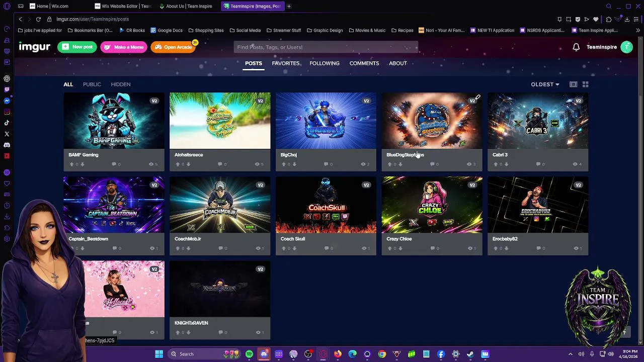Open the Alohaitsreece post thumbnail
Viewport: 644px width, 362px height.
click(220, 121)
